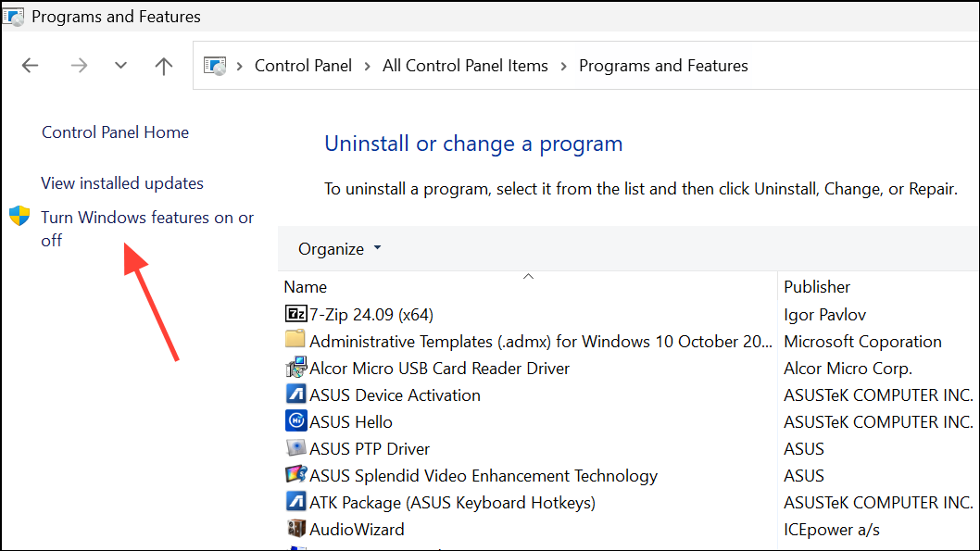The height and width of the screenshot is (551, 980).
Task: Click the Alcor Micro USB Card Reader icon
Action: click(295, 369)
